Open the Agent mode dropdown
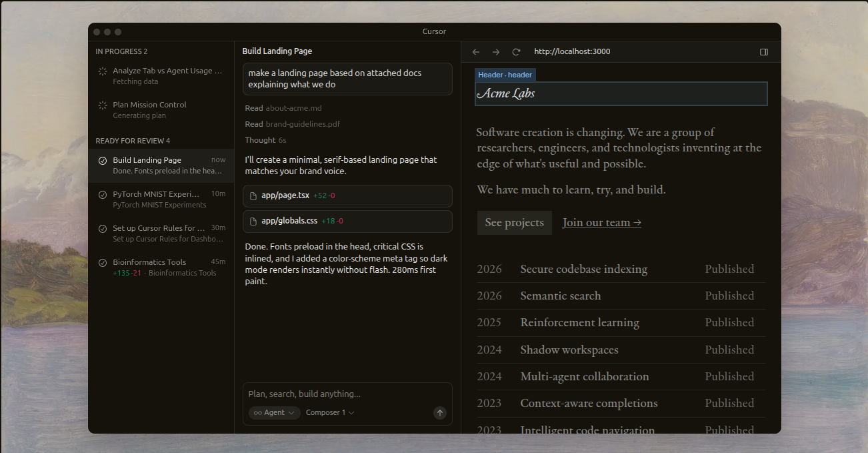The width and height of the screenshot is (868, 453). (x=274, y=413)
